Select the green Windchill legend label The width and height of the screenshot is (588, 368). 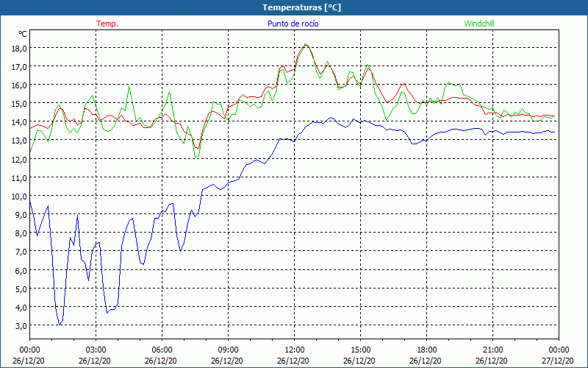pos(479,24)
